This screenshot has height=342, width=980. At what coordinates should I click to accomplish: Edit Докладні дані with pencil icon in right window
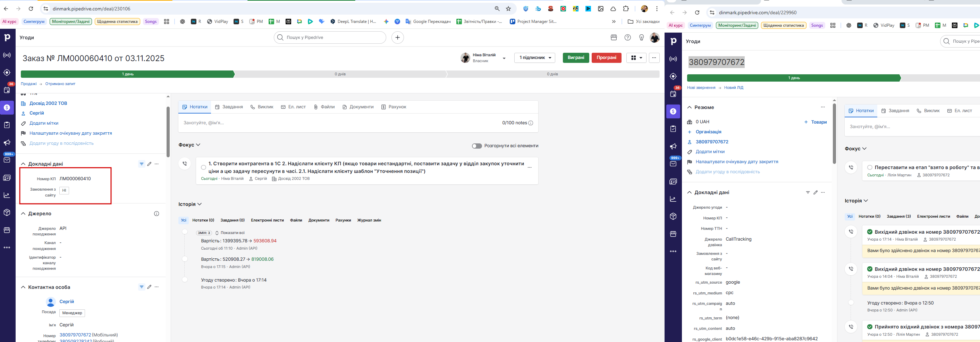point(815,192)
